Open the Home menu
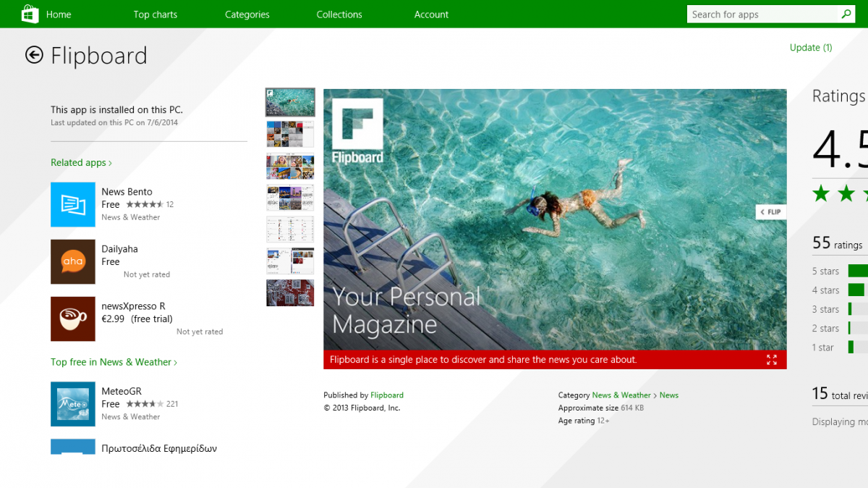The height and width of the screenshot is (488, 868). (59, 14)
